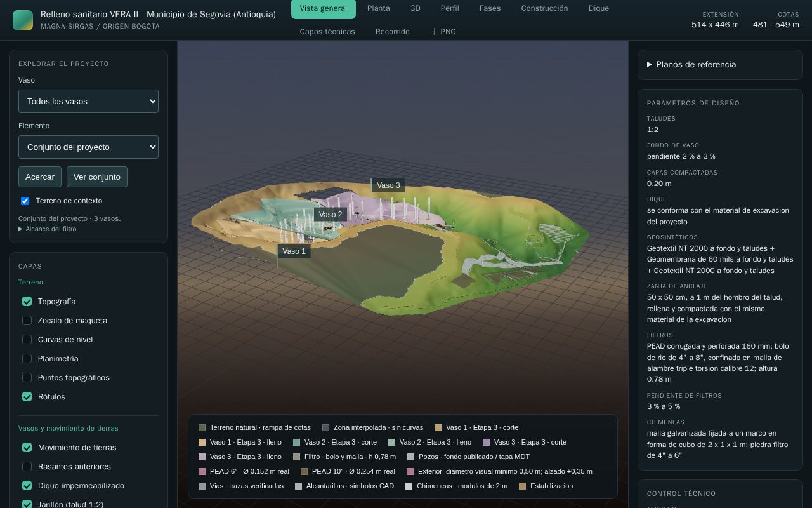Open Capas técnicas tab
Viewport: 812px width, 508px height.
point(327,32)
